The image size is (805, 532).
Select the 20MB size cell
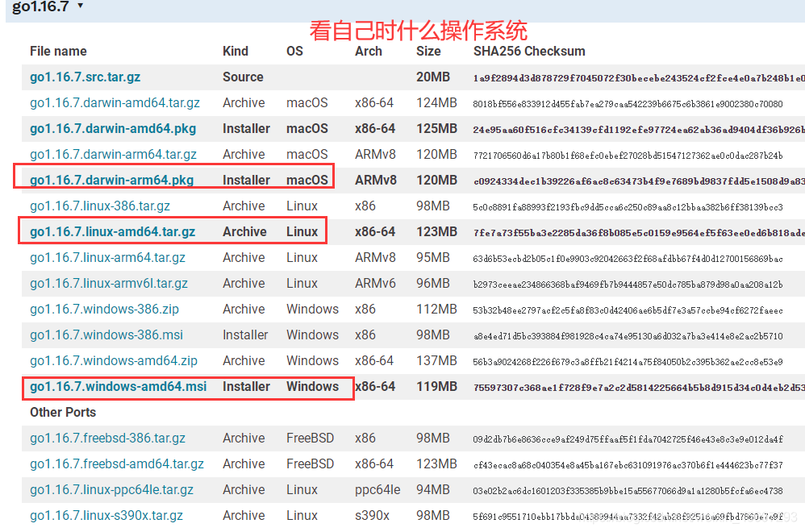(433, 77)
